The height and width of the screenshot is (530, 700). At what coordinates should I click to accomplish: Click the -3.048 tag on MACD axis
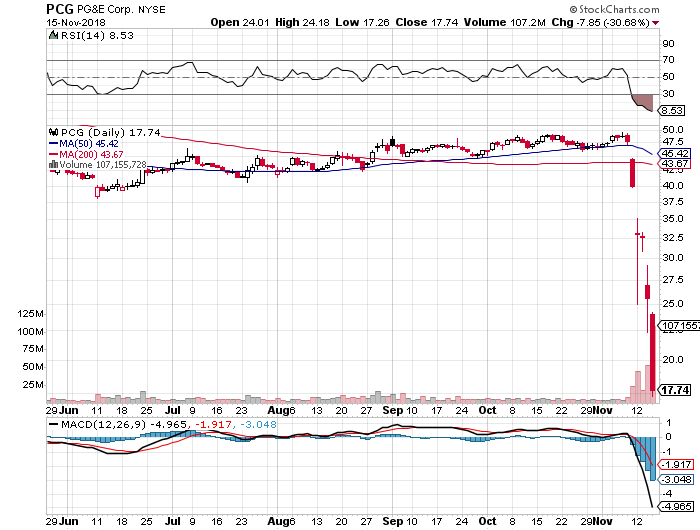(676, 480)
